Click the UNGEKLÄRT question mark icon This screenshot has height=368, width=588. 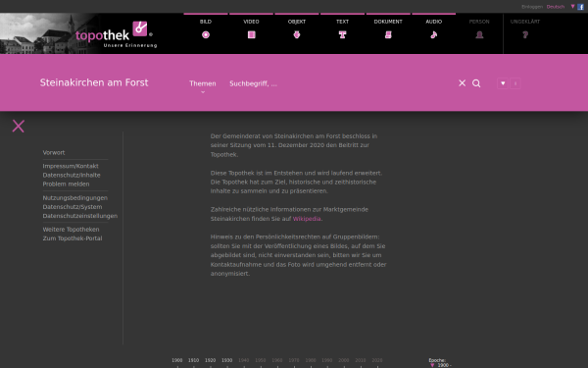[525, 35]
